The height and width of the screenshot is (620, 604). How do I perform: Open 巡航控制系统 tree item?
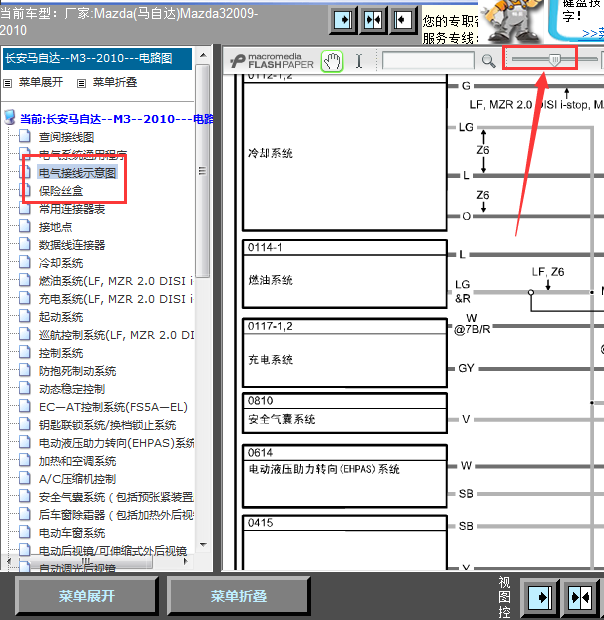pos(116,335)
